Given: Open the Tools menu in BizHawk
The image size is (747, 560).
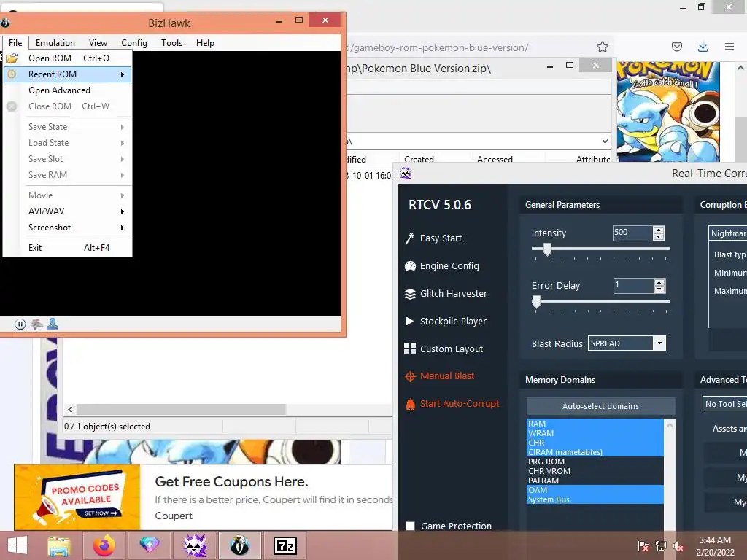Looking at the screenshot, I should pyautogui.click(x=171, y=43).
